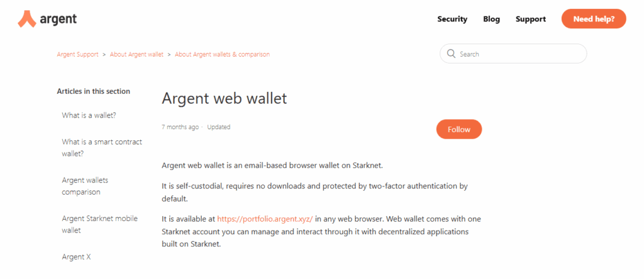644x279 pixels.
Task: Go to the Blog page
Action: pos(491,19)
